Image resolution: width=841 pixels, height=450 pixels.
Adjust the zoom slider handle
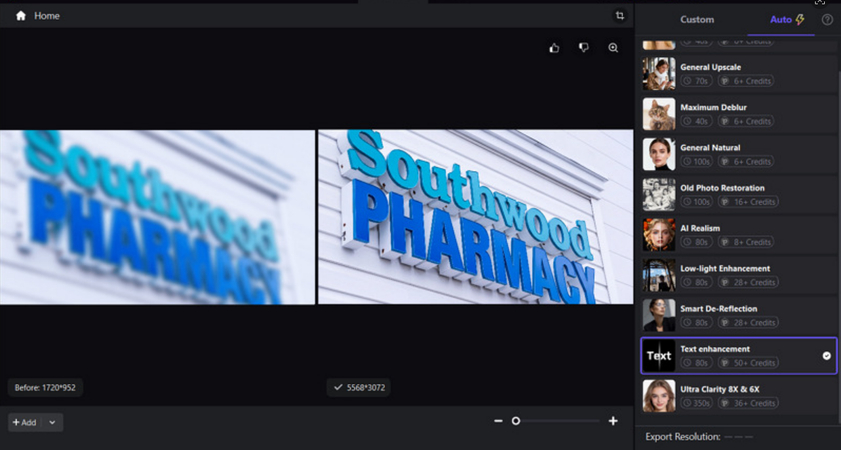click(515, 421)
